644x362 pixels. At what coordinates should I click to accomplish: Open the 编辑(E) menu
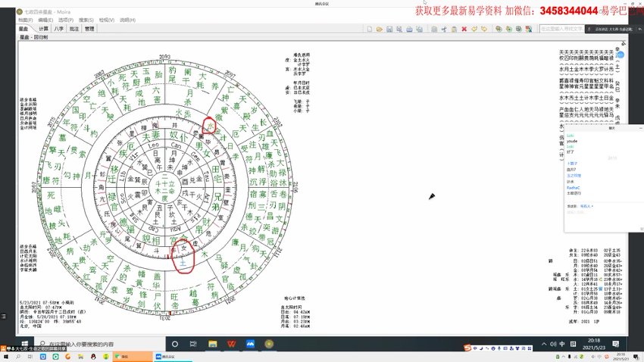tap(45, 20)
